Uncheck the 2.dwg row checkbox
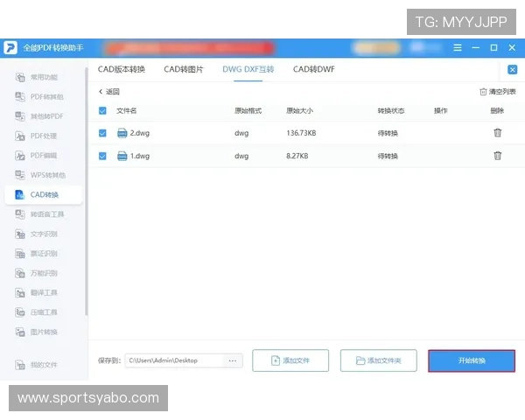The image size is (525, 420). [102, 133]
